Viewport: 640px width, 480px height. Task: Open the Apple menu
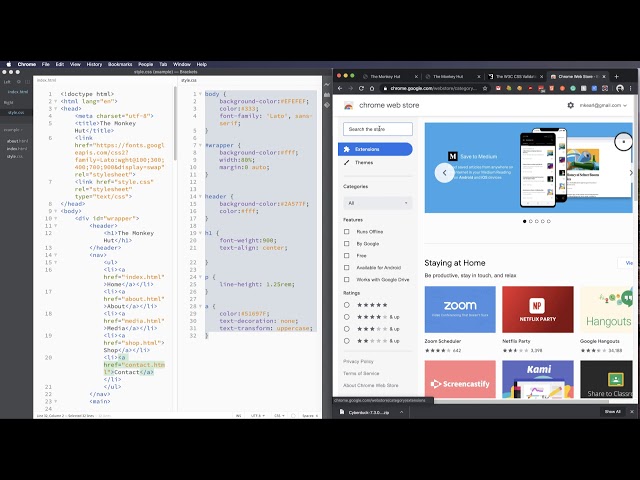click(9, 64)
